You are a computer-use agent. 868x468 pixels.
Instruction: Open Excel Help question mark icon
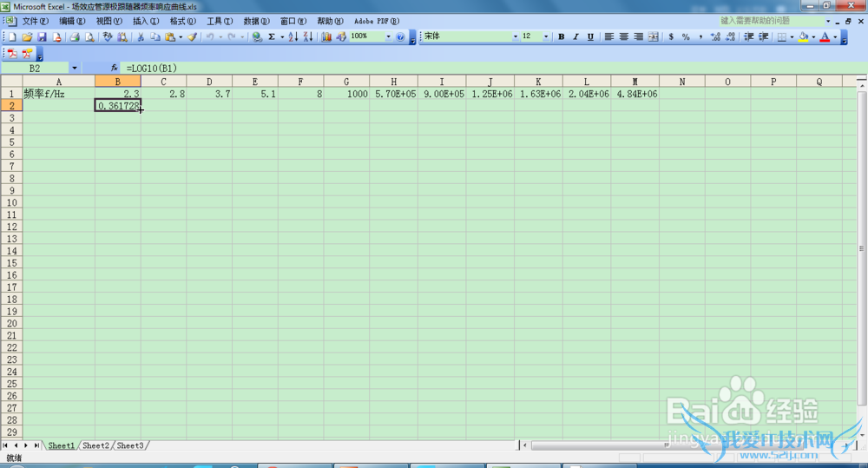pyautogui.click(x=400, y=36)
